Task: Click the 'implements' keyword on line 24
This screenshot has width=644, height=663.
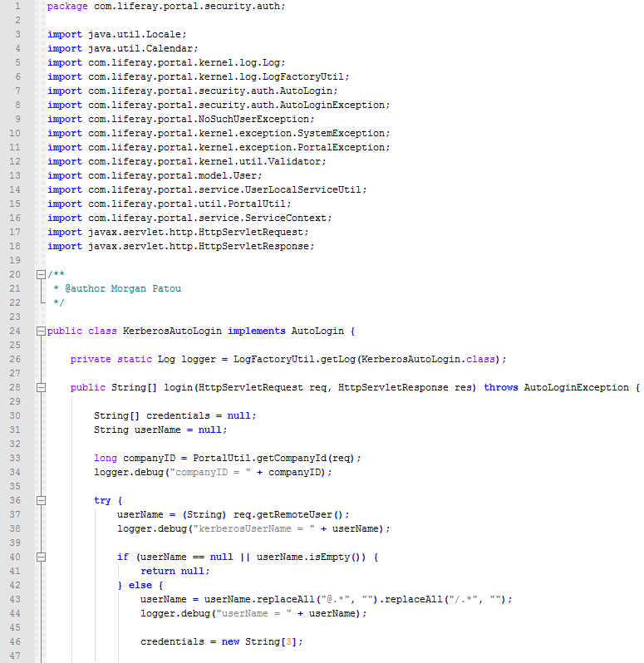Action: point(257,331)
